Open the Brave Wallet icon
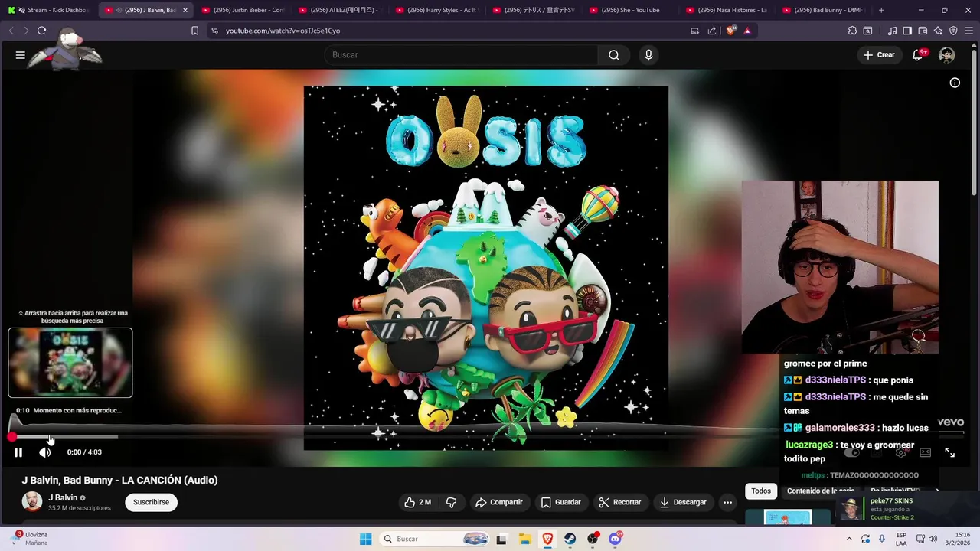The height and width of the screenshot is (551, 980). 923,31
